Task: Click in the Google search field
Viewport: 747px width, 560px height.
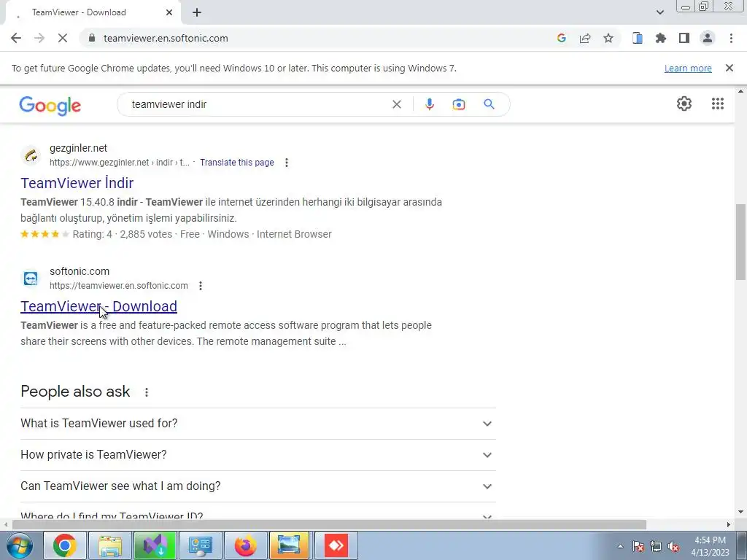Action: [258, 104]
